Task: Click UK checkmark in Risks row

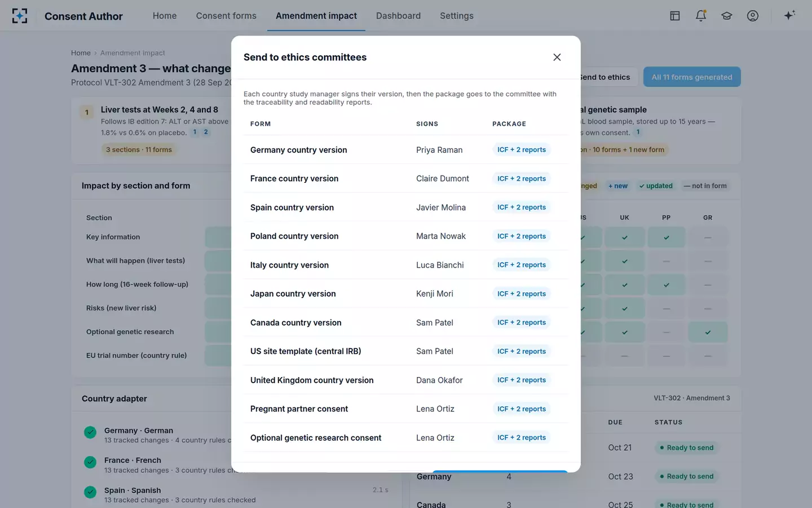Action: click(625, 309)
